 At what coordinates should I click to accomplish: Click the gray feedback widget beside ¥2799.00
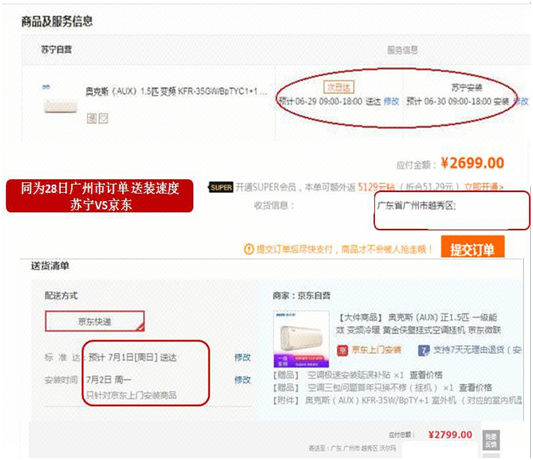click(x=491, y=440)
